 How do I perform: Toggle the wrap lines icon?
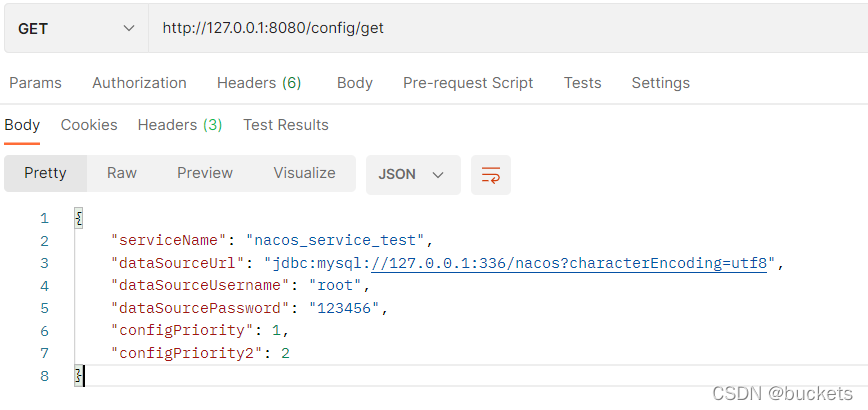[x=490, y=174]
